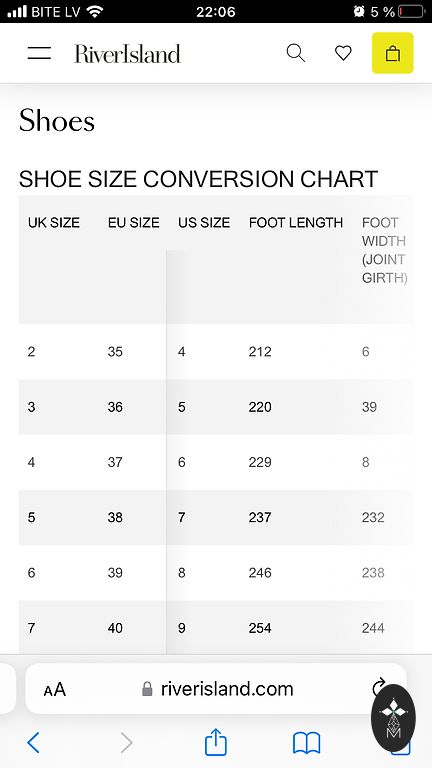Open the yellow shopping bag
The width and height of the screenshot is (432, 768).
[x=392, y=53]
